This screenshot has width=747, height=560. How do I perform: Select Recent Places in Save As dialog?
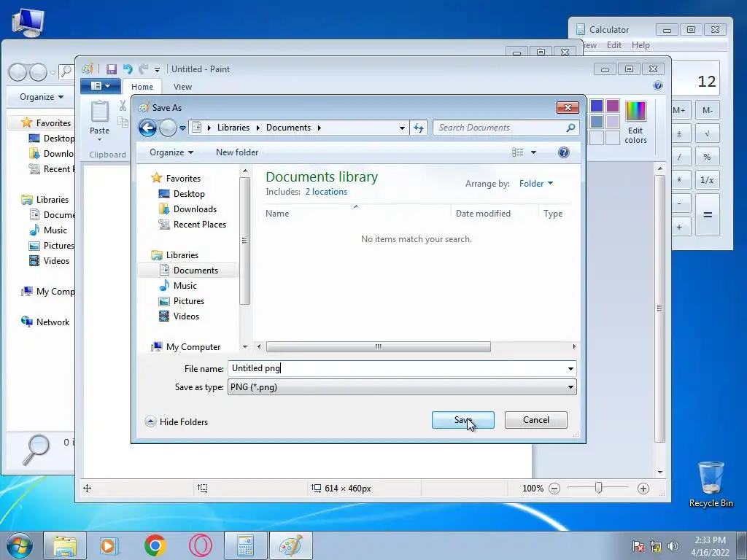199,225
